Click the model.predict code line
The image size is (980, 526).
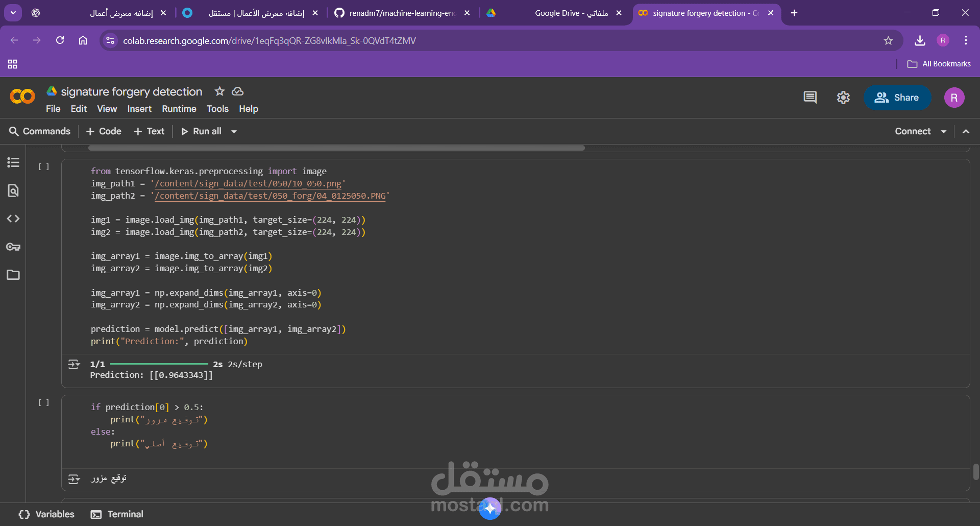218,329
